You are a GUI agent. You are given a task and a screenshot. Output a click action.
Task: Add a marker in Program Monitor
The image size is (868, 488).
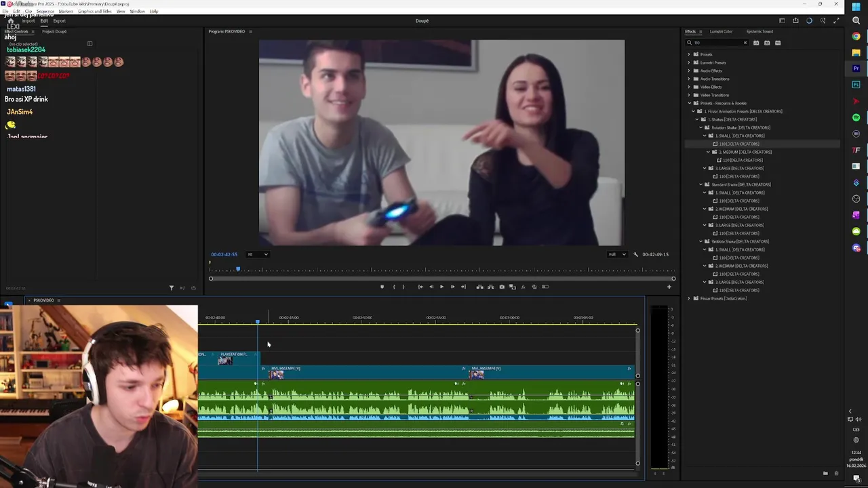[x=382, y=287]
